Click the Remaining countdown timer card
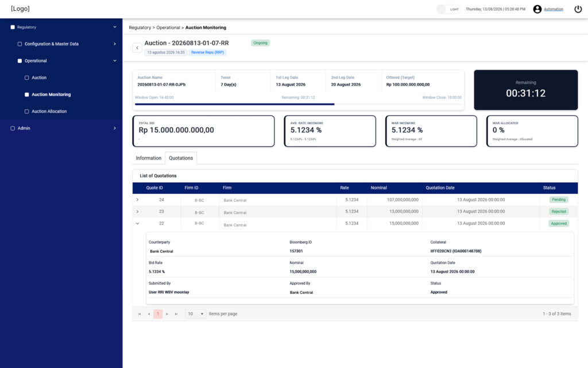Image resolution: width=588 pixels, height=368 pixels. [x=526, y=90]
